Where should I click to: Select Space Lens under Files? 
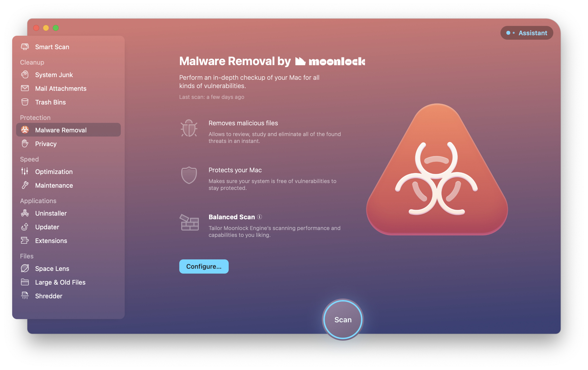click(x=68, y=268)
